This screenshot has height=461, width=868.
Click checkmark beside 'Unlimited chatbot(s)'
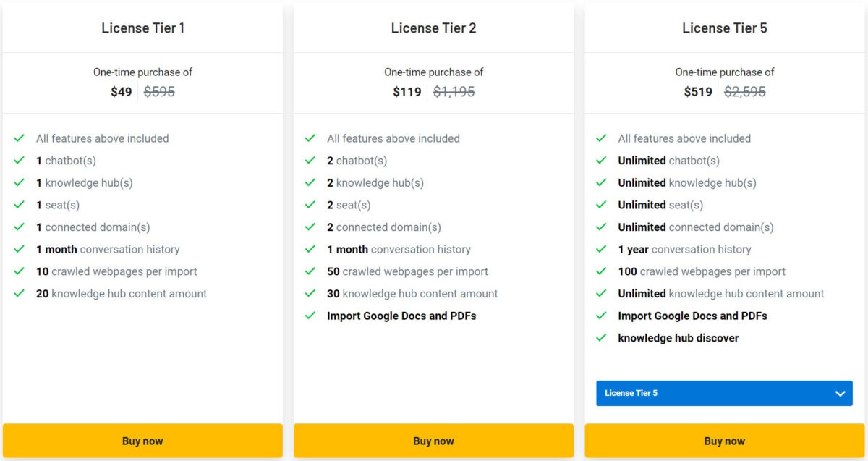tap(601, 160)
